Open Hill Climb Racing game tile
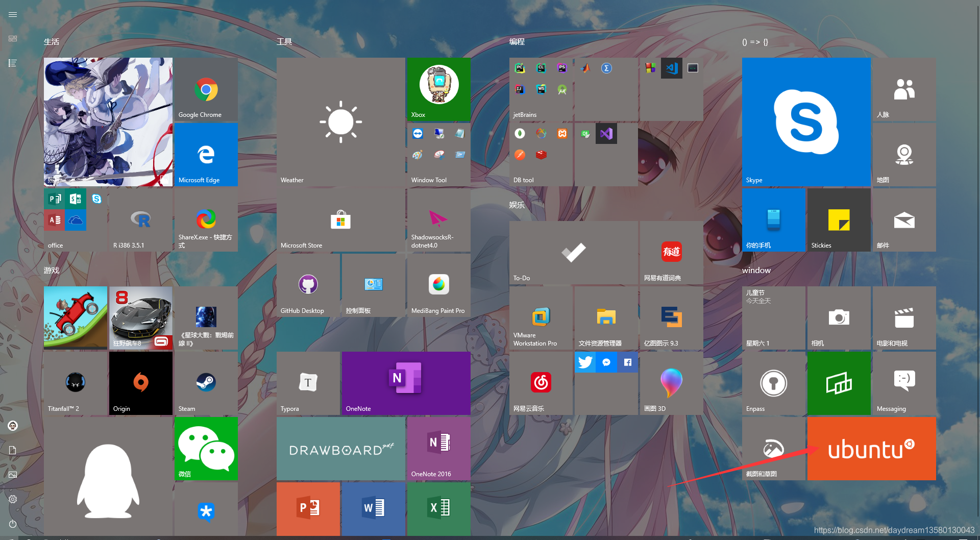Screen dimensions: 980x540 click(76, 318)
